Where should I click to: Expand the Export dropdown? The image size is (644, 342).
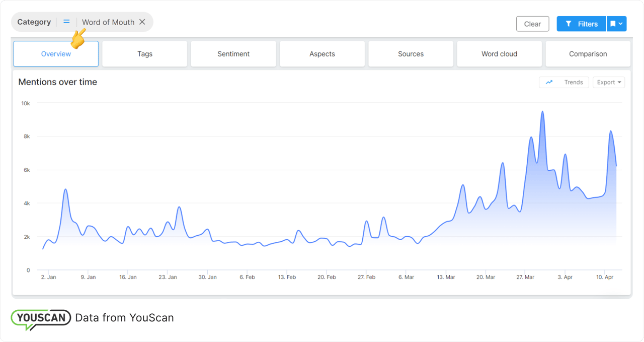[x=608, y=83]
